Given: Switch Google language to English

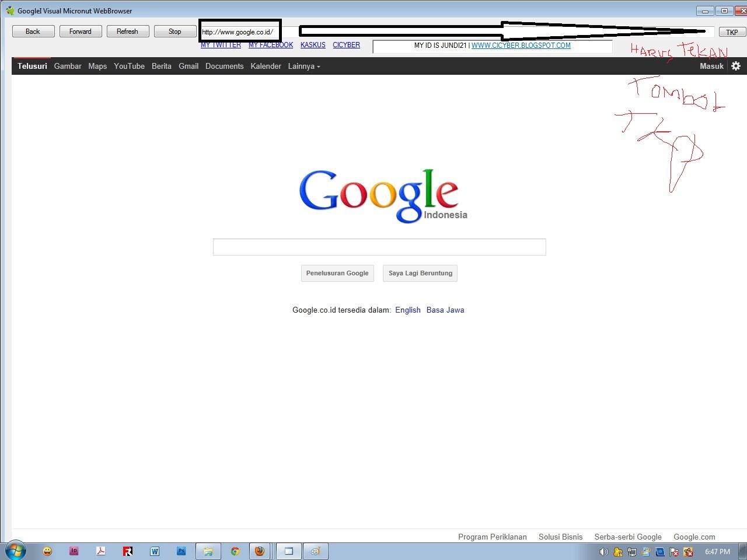Looking at the screenshot, I should pyautogui.click(x=408, y=310).
